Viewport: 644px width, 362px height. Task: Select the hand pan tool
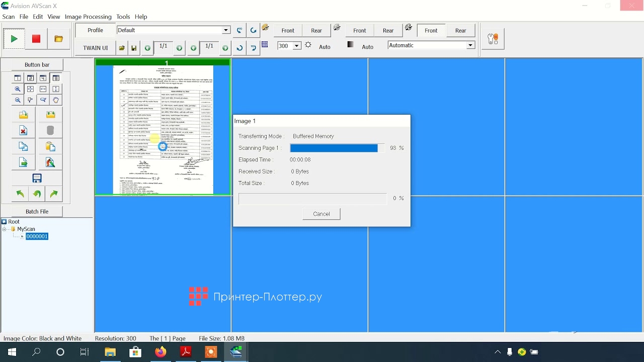pyautogui.click(x=56, y=100)
